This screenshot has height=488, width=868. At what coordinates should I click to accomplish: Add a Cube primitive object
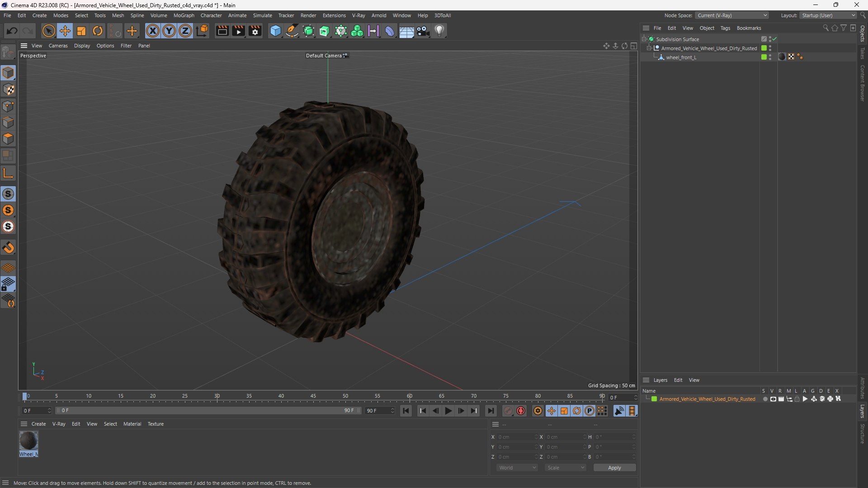tap(275, 31)
